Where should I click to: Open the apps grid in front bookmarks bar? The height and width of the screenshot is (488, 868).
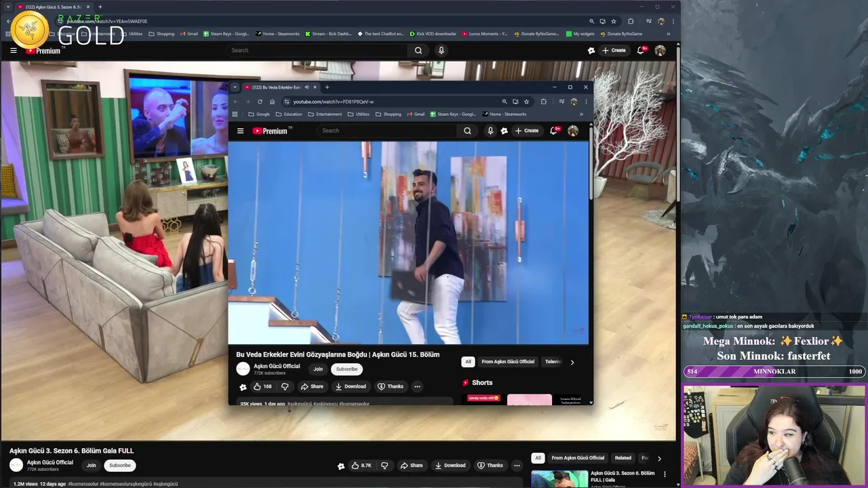tap(235, 114)
